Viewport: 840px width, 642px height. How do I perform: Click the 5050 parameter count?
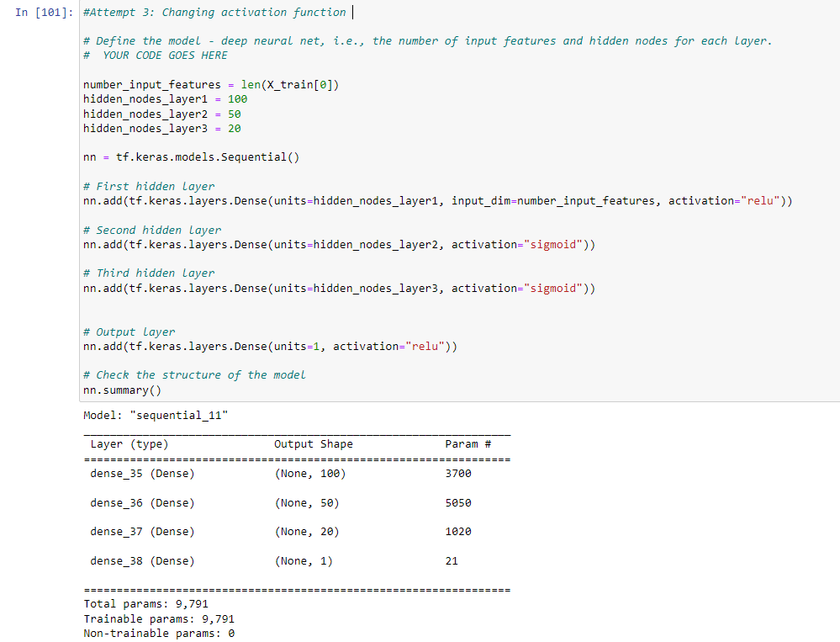[458, 503]
